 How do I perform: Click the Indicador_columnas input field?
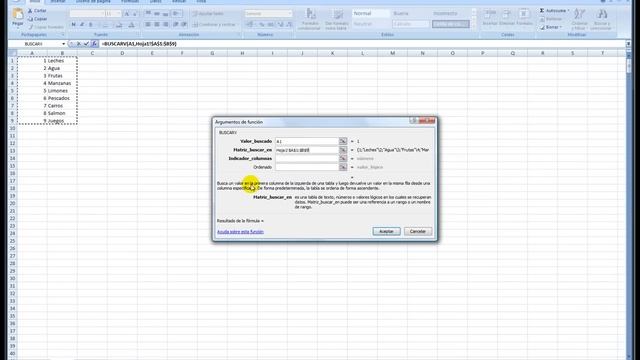307,158
